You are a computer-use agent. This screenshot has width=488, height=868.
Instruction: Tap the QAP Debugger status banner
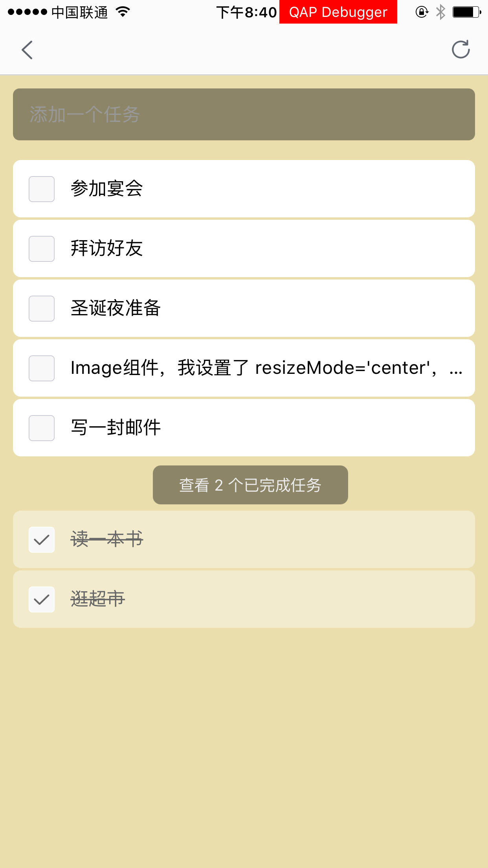coord(338,12)
